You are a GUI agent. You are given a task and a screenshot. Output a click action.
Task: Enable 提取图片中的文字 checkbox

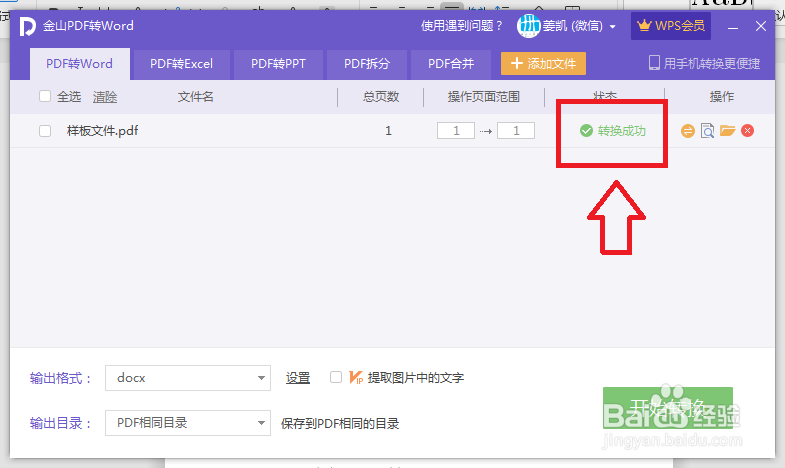click(x=336, y=377)
